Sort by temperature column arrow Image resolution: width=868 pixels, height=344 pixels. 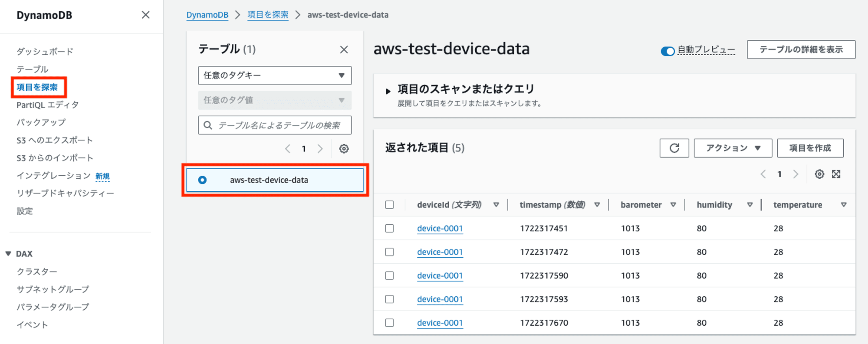(844, 205)
